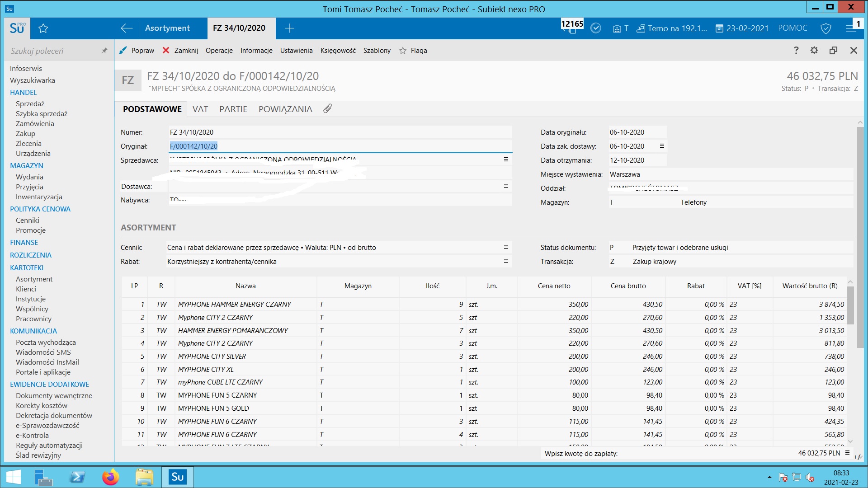Click the +/- toggle at bottom right

[857, 457]
